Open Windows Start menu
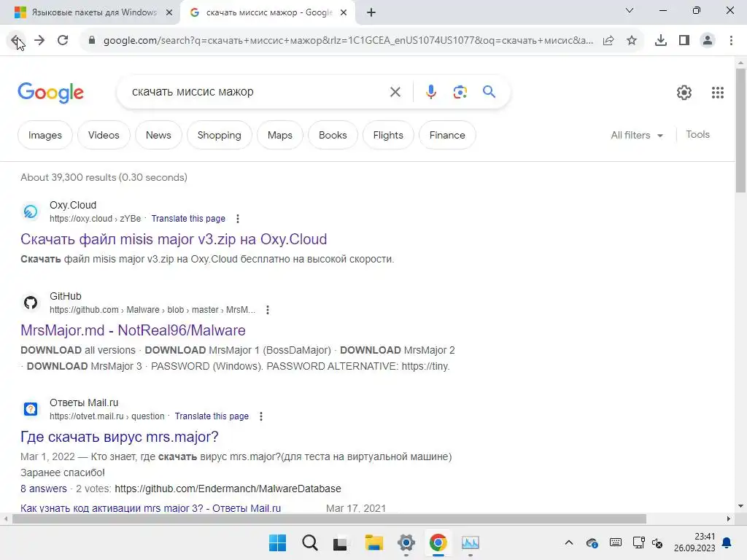This screenshot has width=747, height=560. pyautogui.click(x=278, y=542)
